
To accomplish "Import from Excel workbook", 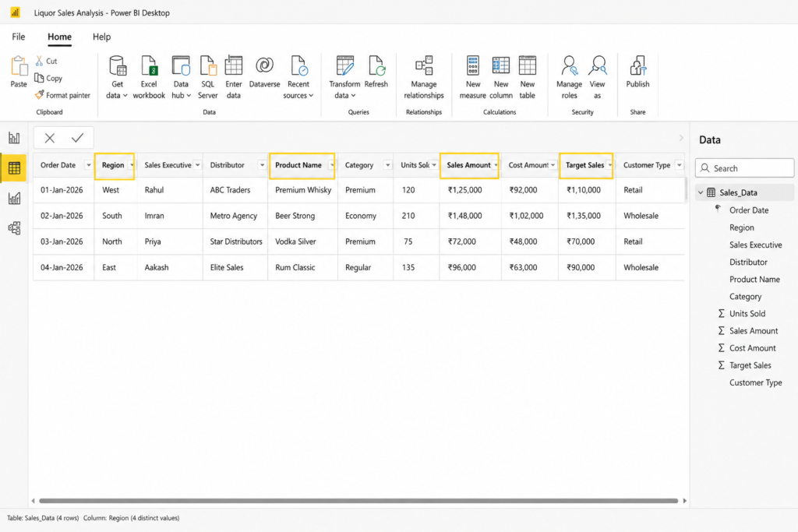I will tap(149, 77).
